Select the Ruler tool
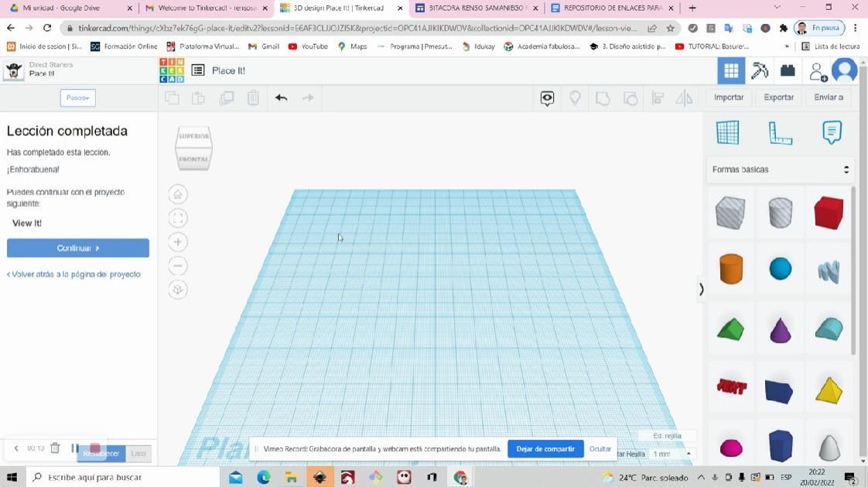 pyautogui.click(x=780, y=133)
